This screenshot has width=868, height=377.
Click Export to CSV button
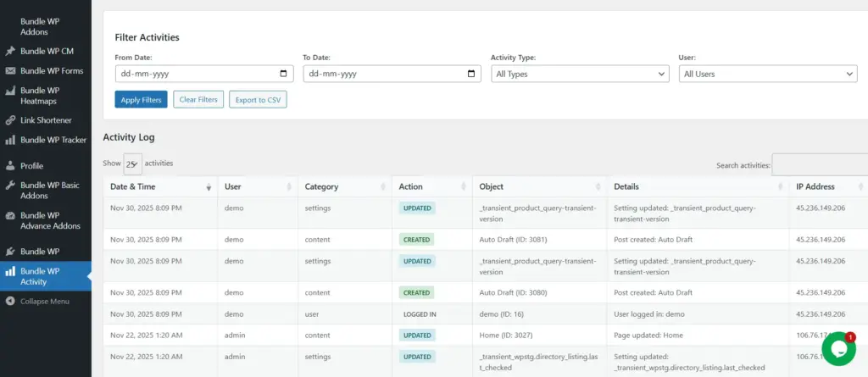pyautogui.click(x=258, y=100)
